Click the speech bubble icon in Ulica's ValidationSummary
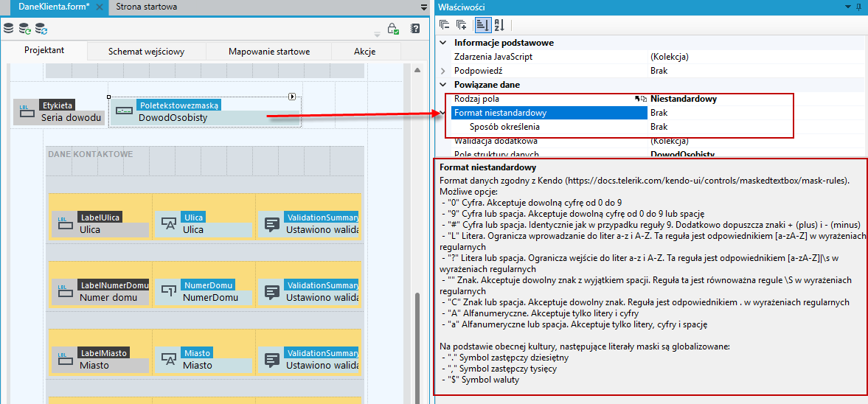The width and height of the screenshot is (868, 404). coord(271,223)
